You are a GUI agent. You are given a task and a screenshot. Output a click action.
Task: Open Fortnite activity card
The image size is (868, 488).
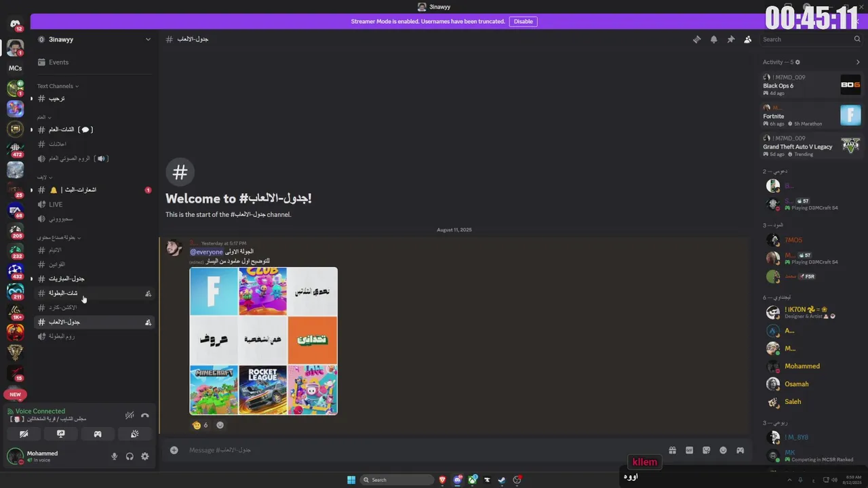pyautogui.click(x=811, y=116)
